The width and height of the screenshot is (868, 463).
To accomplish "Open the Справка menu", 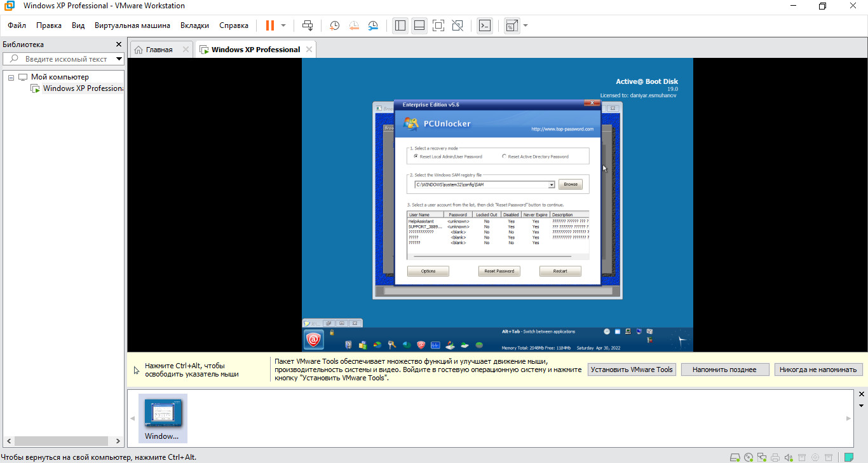I will [x=234, y=25].
